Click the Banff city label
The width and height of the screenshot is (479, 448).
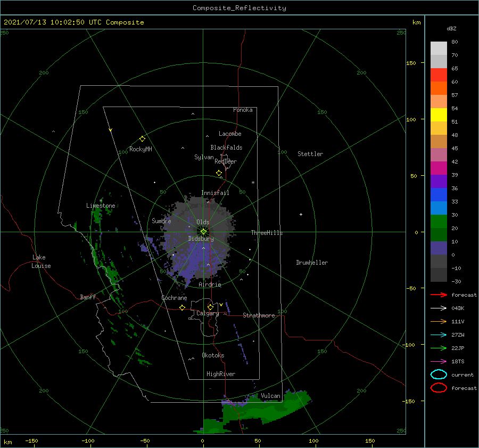pos(88,297)
